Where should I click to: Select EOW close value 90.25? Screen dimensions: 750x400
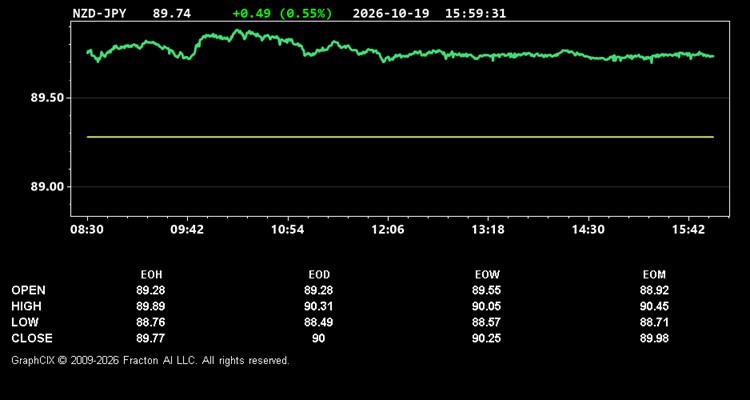pyautogui.click(x=486, y=338)
